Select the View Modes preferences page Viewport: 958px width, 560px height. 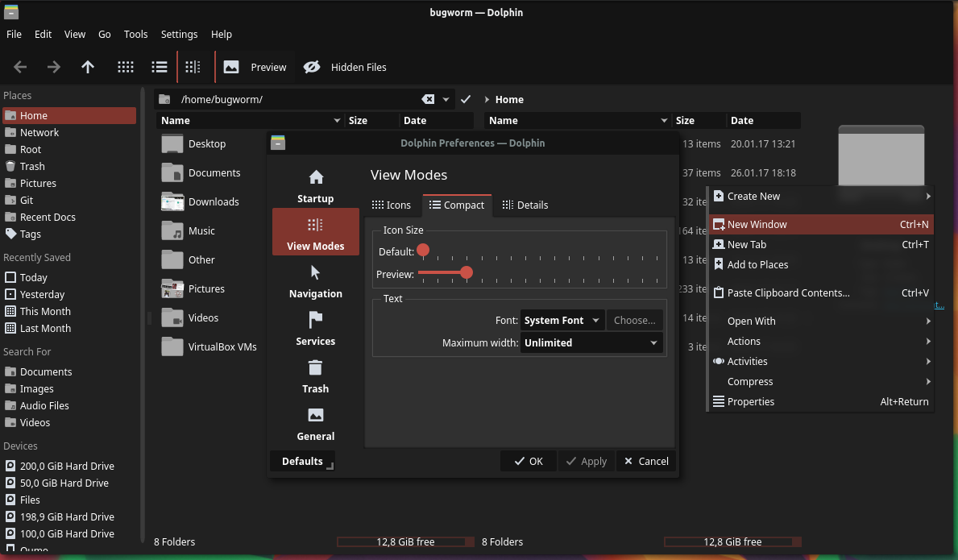tap(315, 232)
